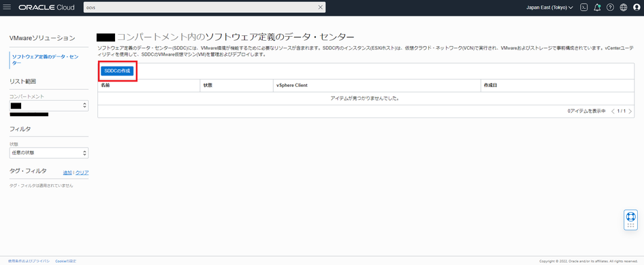Image resolution: width=644 pixels, height=265 pixels.
Task: Open the Japan East (Tokyo) region dropdown
Action: click(549, 7)
